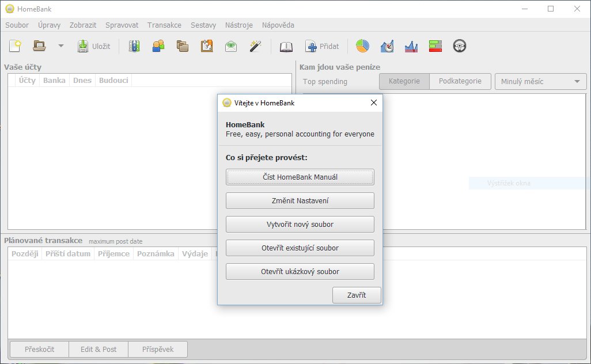The width and height of the screenshot is (591, 364).
Task: Open the Soubor menu
Action: tap(17, 25)
